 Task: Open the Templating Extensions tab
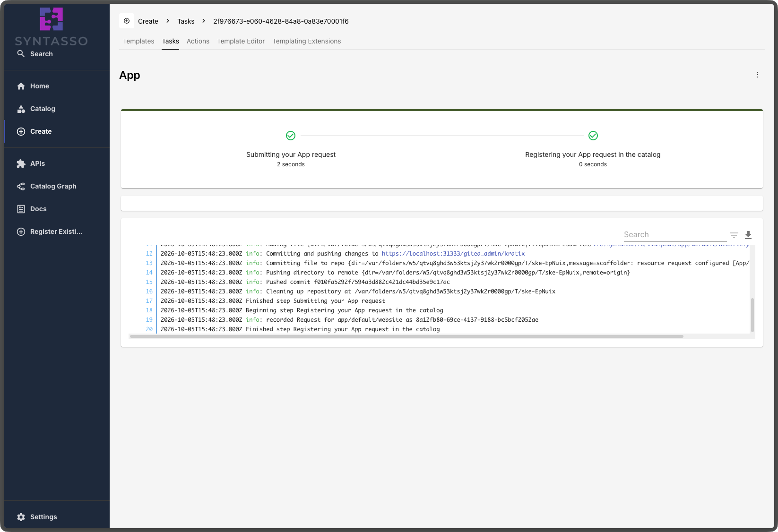[x=307, y=41]
